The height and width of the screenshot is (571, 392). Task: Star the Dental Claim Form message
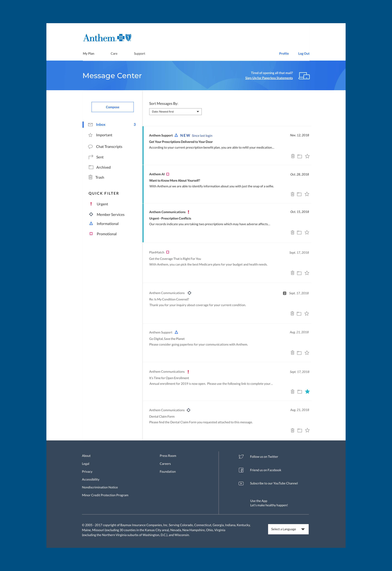click(307, 430)
